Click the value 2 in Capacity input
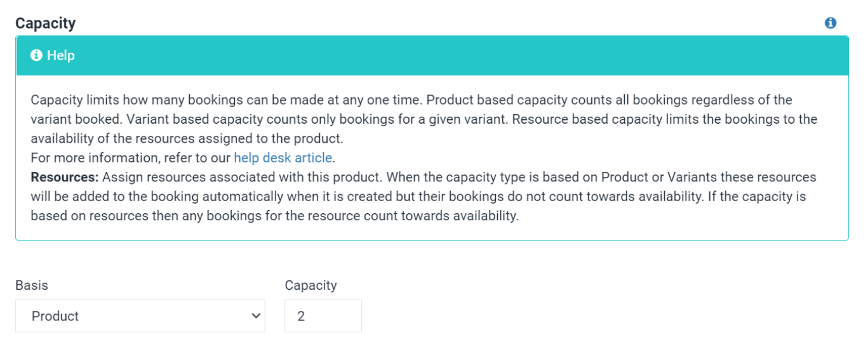 301,316
